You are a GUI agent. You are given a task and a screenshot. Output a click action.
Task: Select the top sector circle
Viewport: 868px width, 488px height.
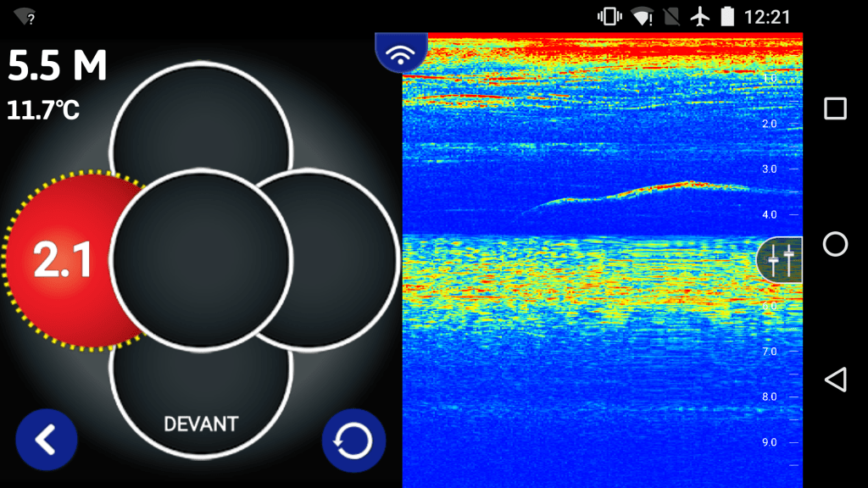[201, 119]
